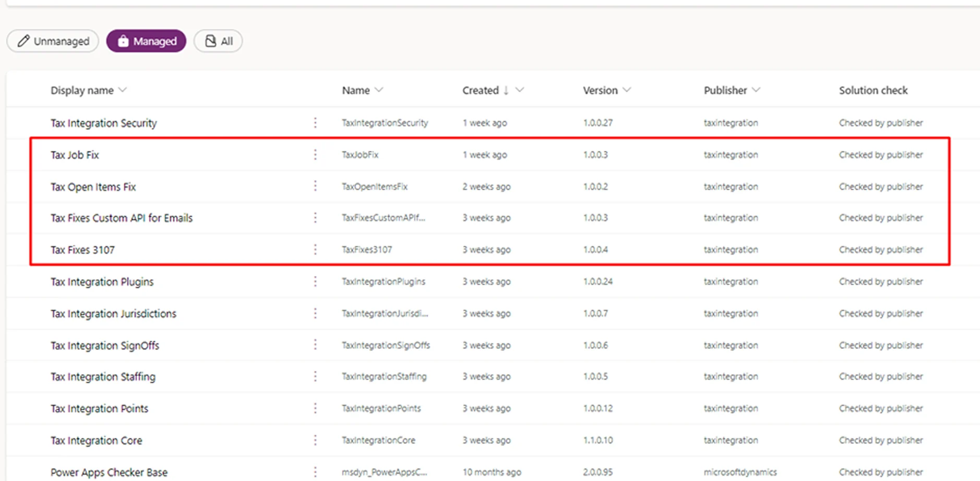This screenshot has height=481, width=980.
Task: Click the three-dot menu for Tax Job Fix
Action: pos(315,154)
